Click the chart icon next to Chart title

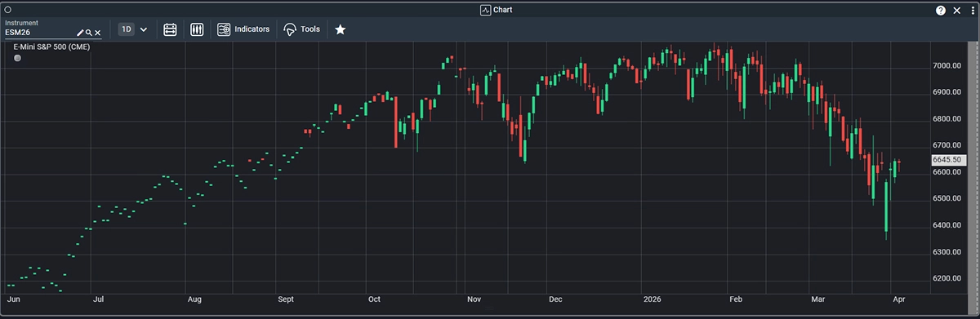pos(485,10)
